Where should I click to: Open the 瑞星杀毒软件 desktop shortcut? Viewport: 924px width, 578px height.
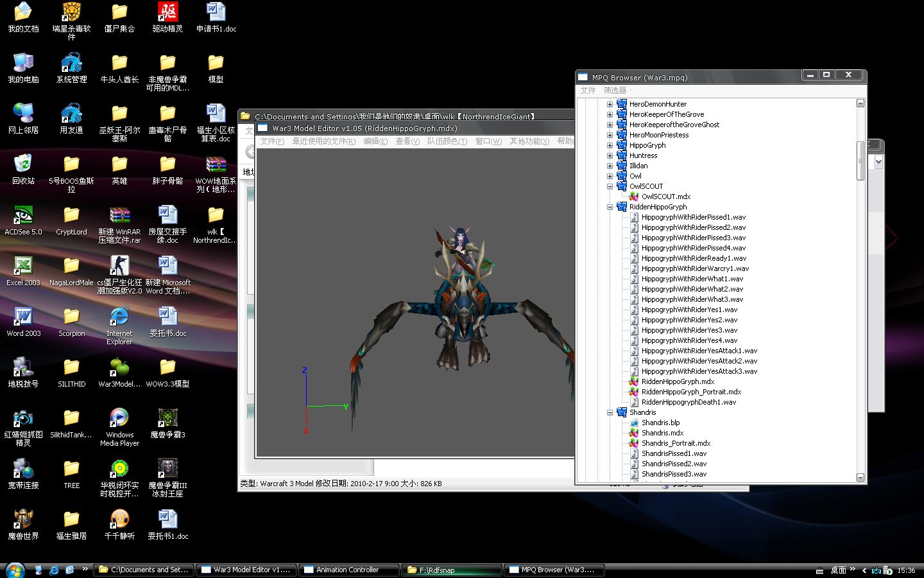click(71, 21)
